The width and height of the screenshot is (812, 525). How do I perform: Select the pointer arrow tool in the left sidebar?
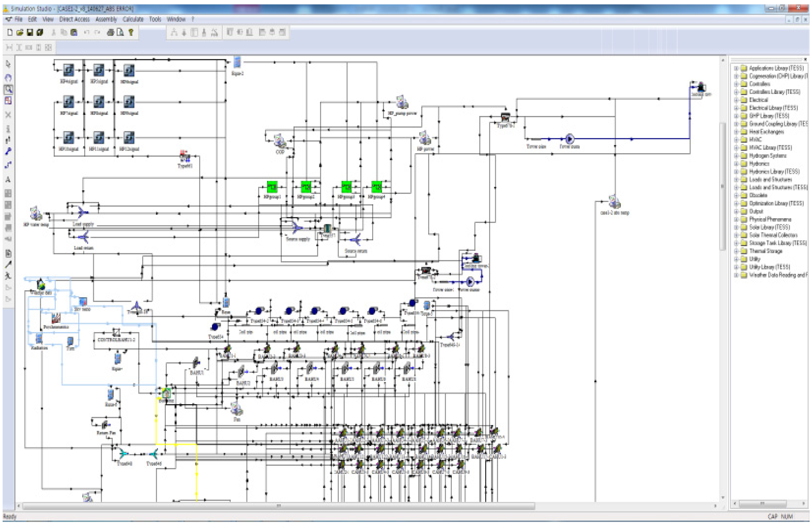click(9, 64)
